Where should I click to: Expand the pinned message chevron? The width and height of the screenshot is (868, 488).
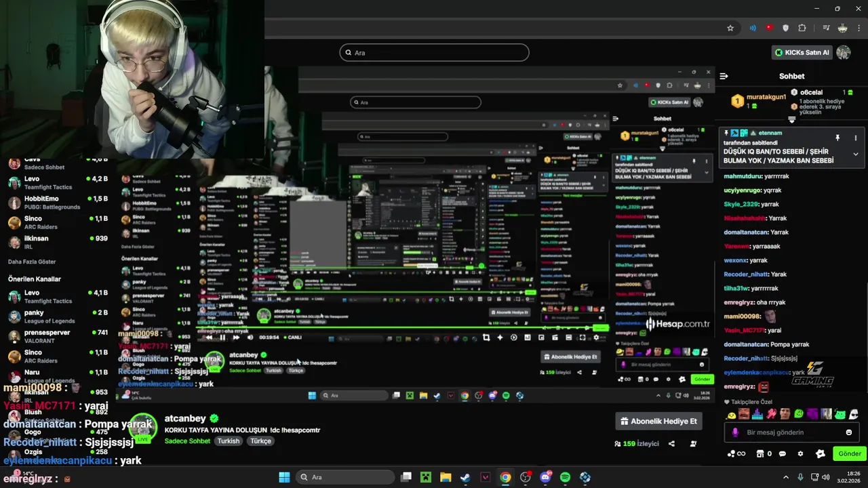pyautogui.click(x=855, y=154)
